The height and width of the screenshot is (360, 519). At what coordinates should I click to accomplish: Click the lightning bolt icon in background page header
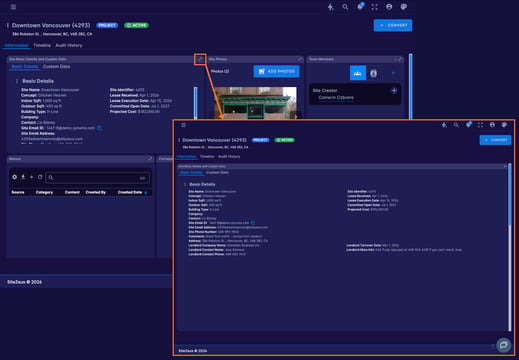[x=331, y=7]
